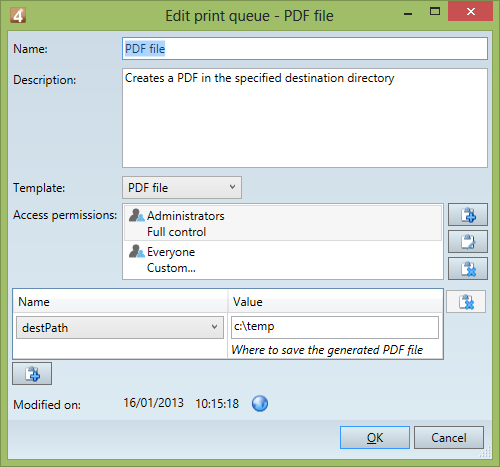The height and width of the screenshot is (467, 500).
Task: Click the Everyone user group icon
Action: (136, 251)
